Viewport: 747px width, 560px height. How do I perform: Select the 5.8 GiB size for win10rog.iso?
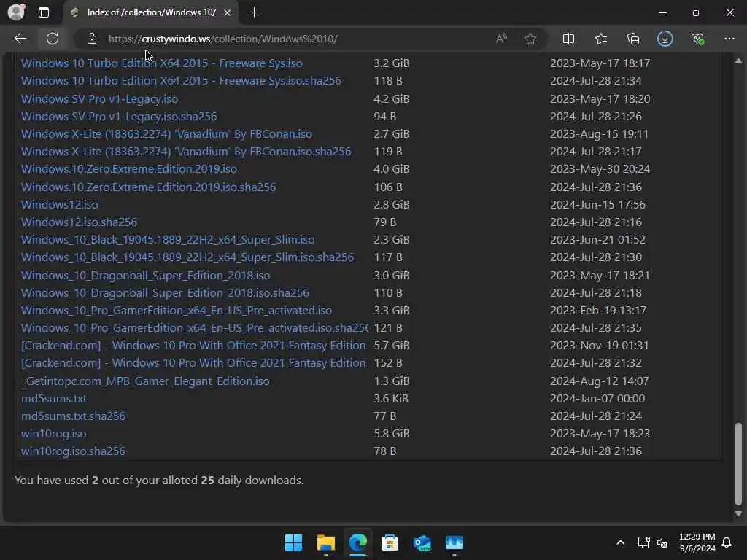click(x=392, y=434)
